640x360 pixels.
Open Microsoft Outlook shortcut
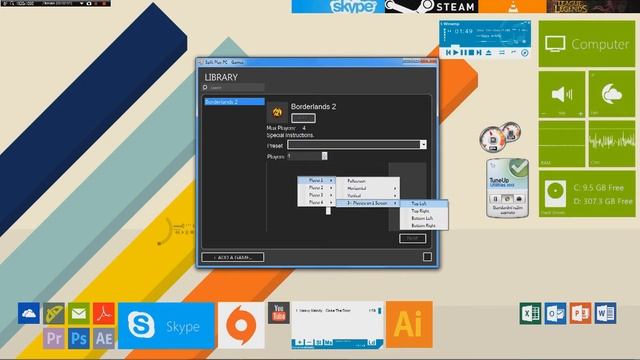[x=555, y=313]
